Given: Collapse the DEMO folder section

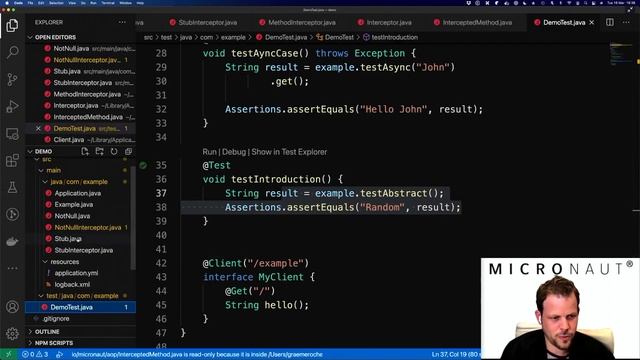Looking at the screenshot, I should point(43,151).
